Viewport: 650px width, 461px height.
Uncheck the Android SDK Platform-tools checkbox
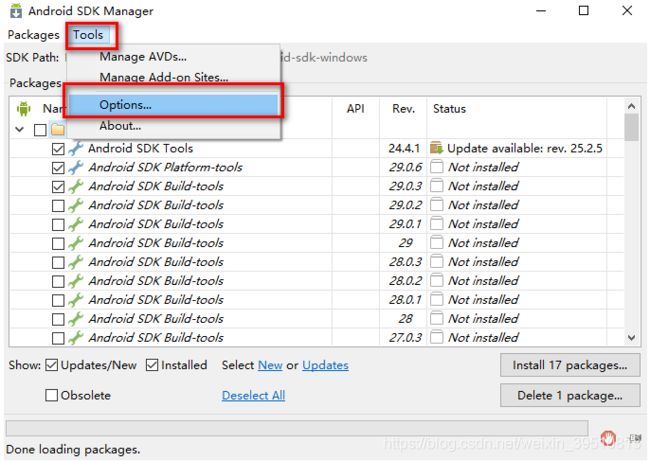[x=58, y=168]
